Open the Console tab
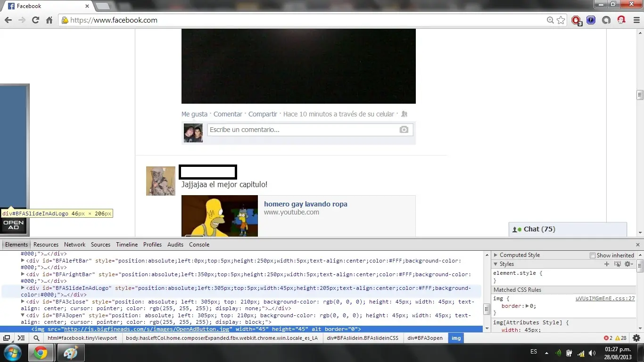The image size is (644, 362). tap(199, 245)
